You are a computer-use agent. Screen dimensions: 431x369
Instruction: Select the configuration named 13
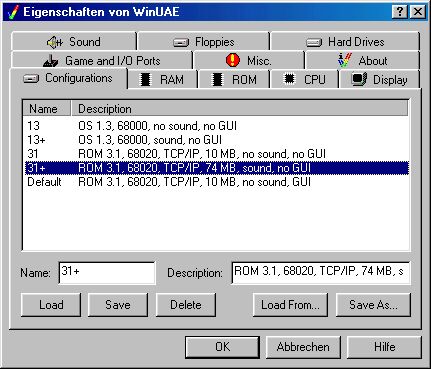coord(217,126)
